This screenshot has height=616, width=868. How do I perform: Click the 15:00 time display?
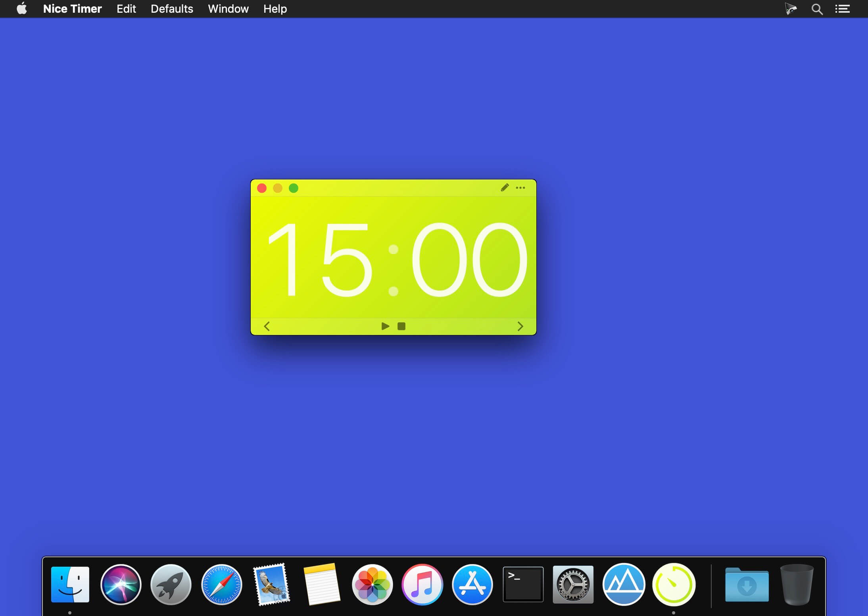pos(397,259)
